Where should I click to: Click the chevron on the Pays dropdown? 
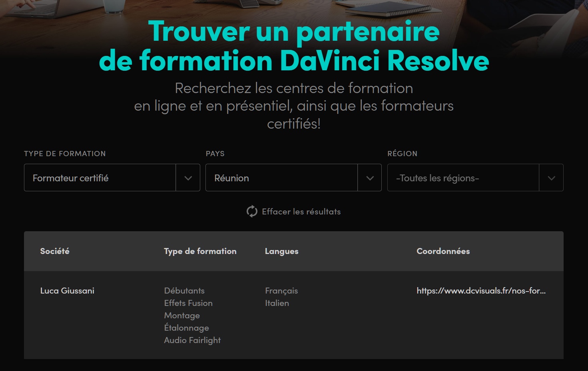[369, 178]
